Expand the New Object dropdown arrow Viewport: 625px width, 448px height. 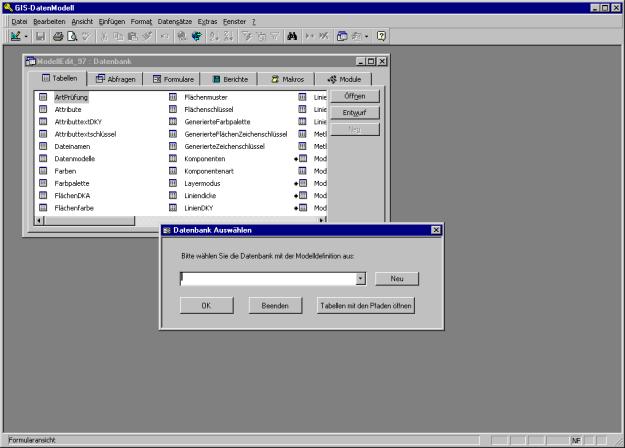(366, 36)
